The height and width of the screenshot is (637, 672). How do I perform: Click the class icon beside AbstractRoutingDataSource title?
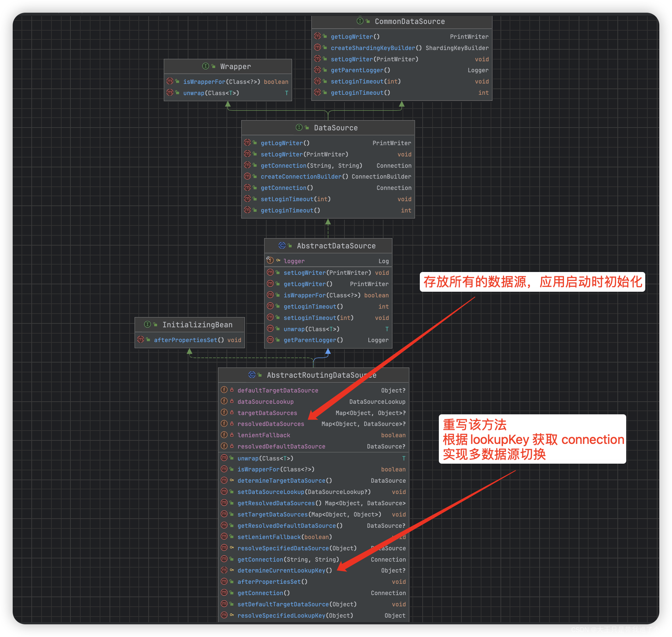(252, 375)
